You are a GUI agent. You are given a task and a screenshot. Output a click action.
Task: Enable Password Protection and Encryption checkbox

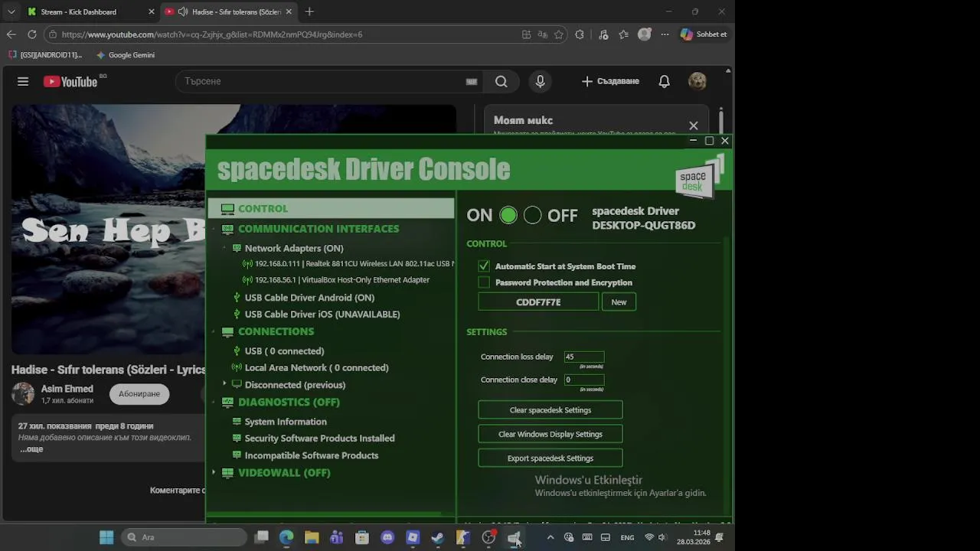484,282
